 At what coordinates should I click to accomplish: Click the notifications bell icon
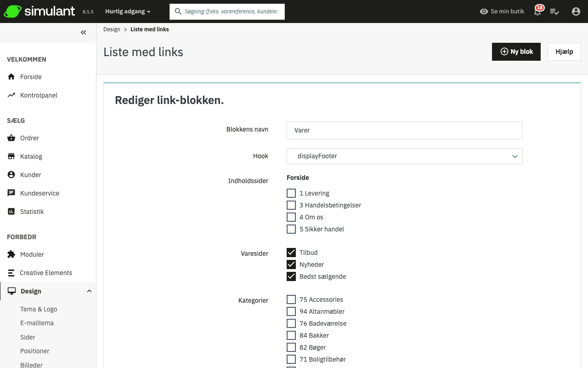[x=537, y=11]
